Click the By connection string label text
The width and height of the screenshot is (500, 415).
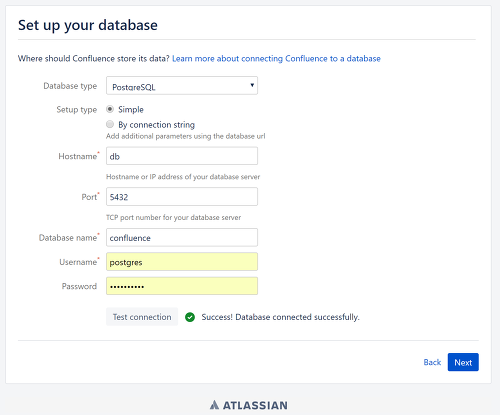coord(156,125)
